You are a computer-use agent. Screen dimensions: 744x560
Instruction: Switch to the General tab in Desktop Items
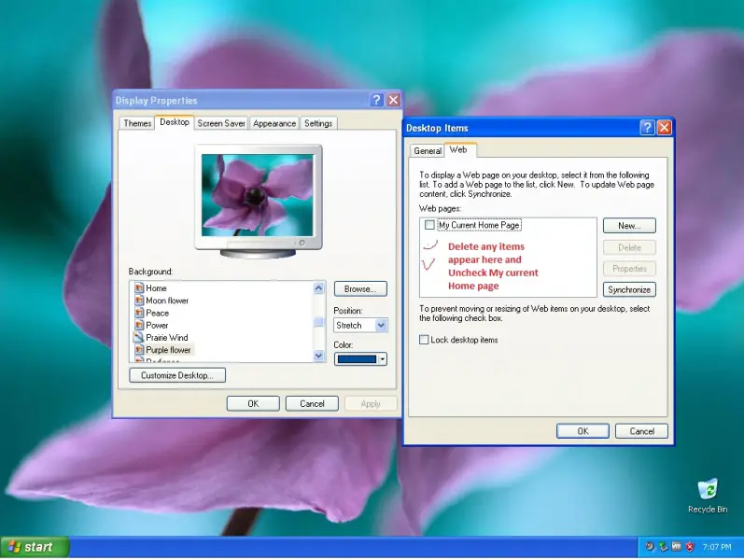click(427, 151)
